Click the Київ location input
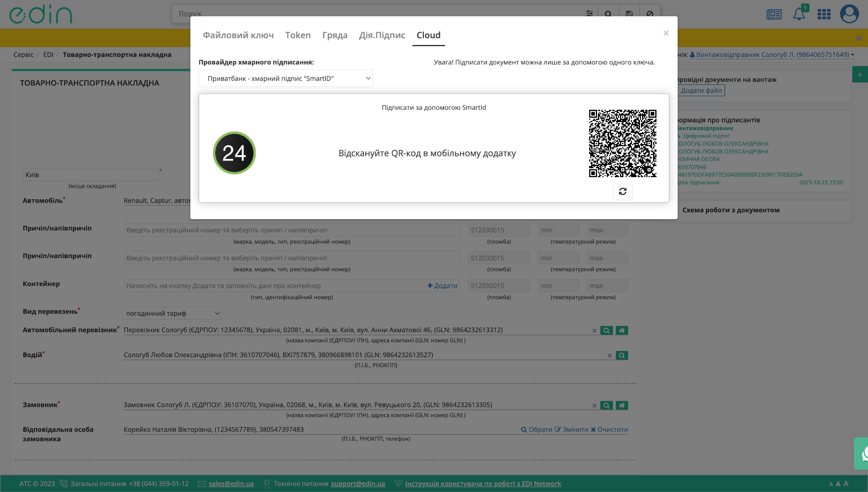This screenshot has width=868, height=492. 91,175
